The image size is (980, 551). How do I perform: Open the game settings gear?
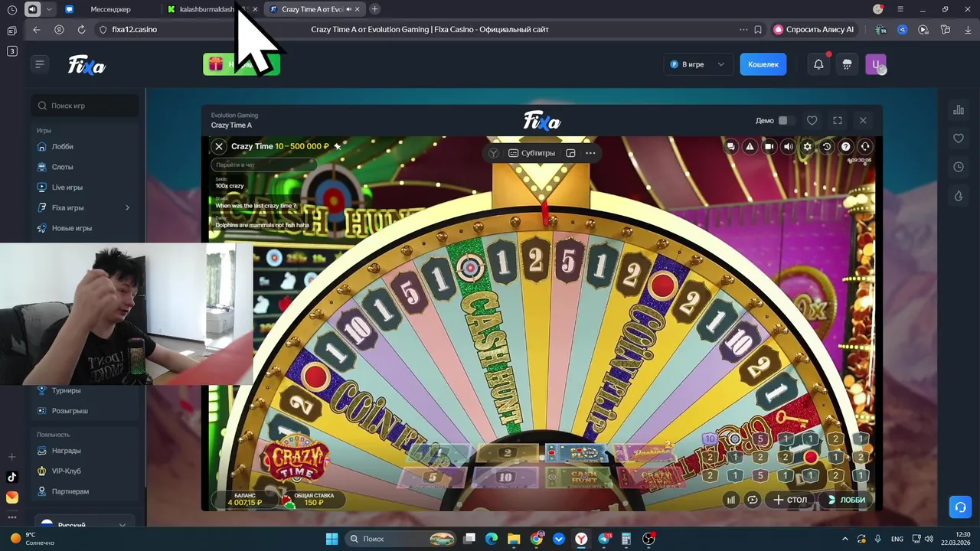(807, 146)
